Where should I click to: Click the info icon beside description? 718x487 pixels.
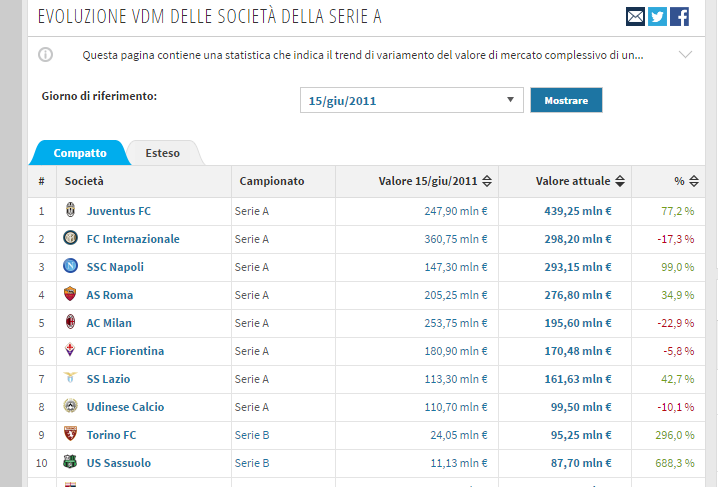tap(45, 55)
